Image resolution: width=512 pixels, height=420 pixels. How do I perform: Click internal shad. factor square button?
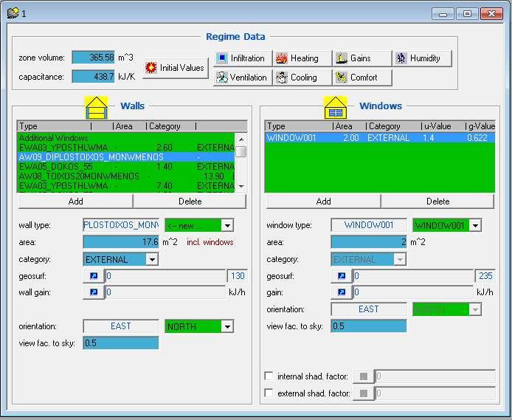click(364, 376)
